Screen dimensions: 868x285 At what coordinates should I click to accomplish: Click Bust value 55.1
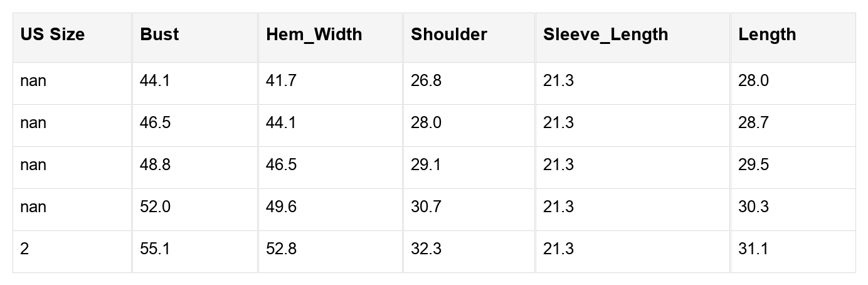coord(155,249)
